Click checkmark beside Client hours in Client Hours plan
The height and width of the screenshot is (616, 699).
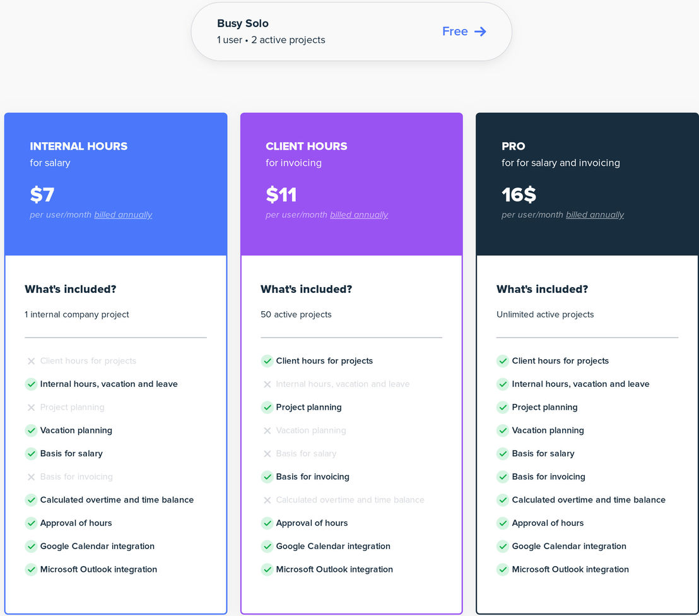[267, 361]
